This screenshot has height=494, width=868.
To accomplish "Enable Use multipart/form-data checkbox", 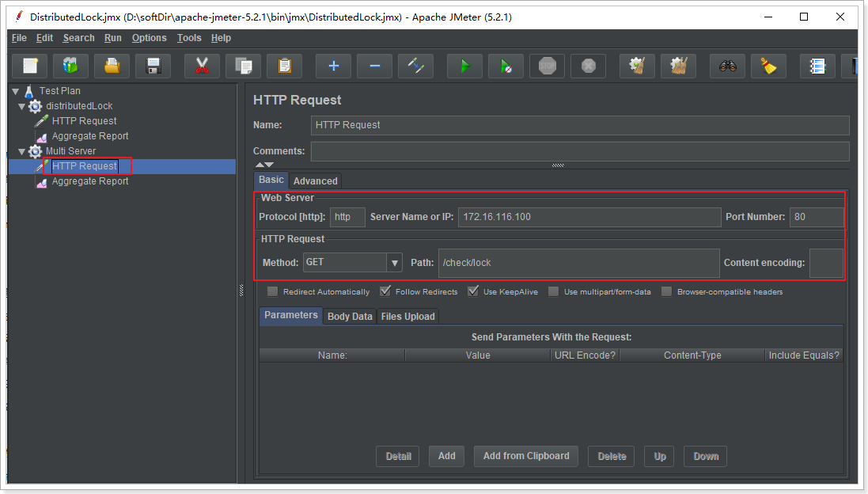I will [x=553, y=291].
